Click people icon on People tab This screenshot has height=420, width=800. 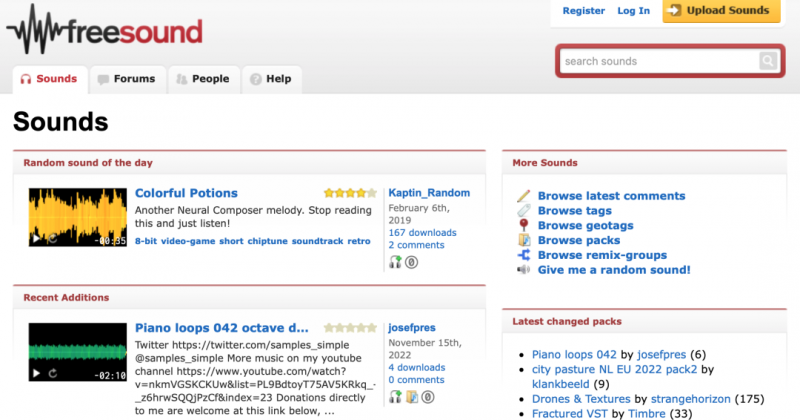click(x=182, y=79)
